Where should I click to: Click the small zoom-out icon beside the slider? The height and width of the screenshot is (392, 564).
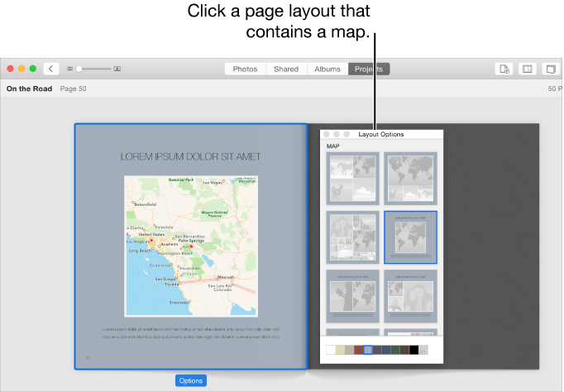pos(70,69)
